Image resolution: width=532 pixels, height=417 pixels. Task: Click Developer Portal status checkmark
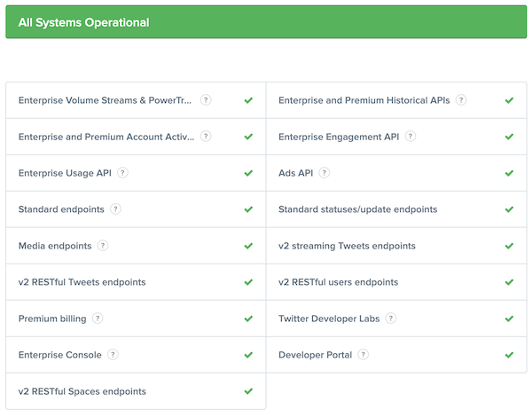[x=509, y=355]
